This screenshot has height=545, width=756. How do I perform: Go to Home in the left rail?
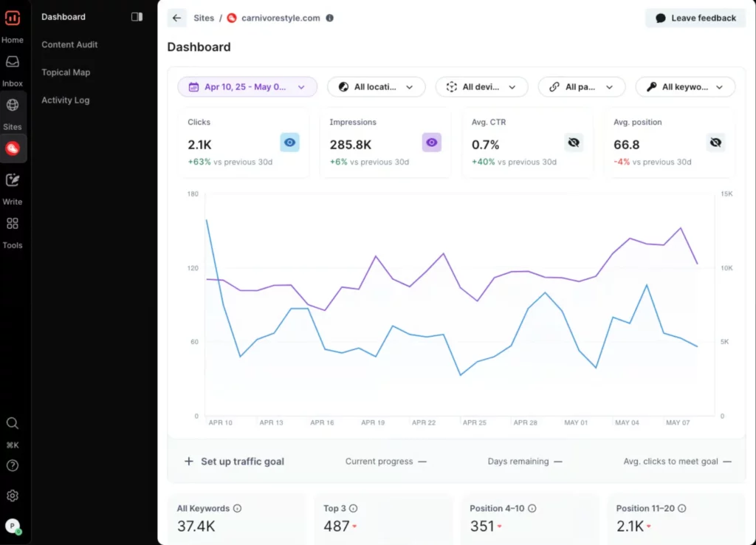[13, 40]
